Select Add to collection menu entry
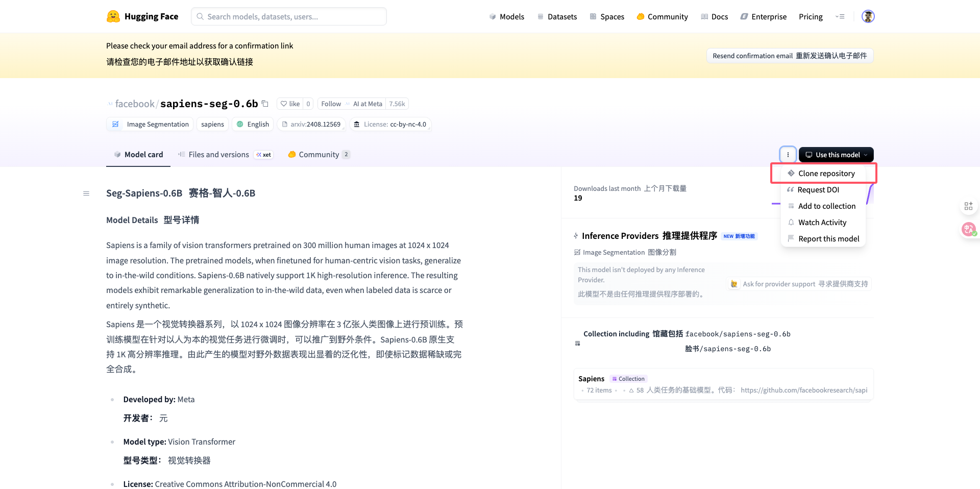 click(x=823, y=206)
